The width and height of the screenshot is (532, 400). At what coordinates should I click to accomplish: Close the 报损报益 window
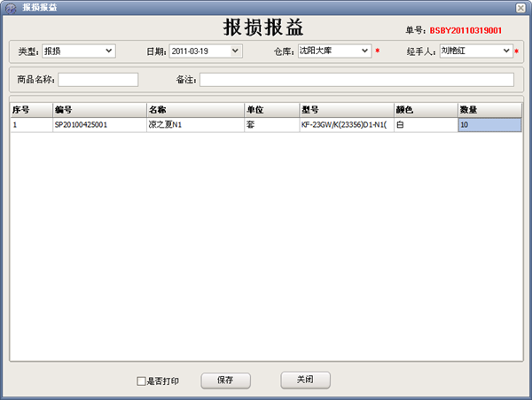point(520,7)
